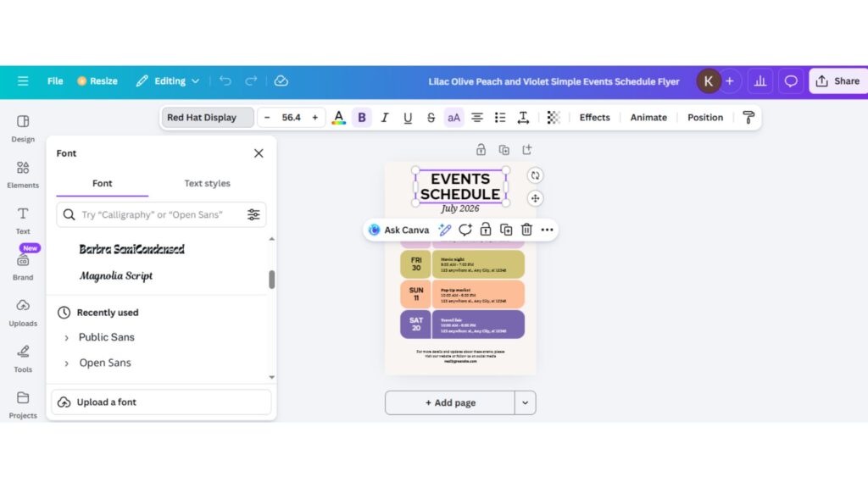Click the copy style paint roller icon
868x488 pixels.
(748, 118)
